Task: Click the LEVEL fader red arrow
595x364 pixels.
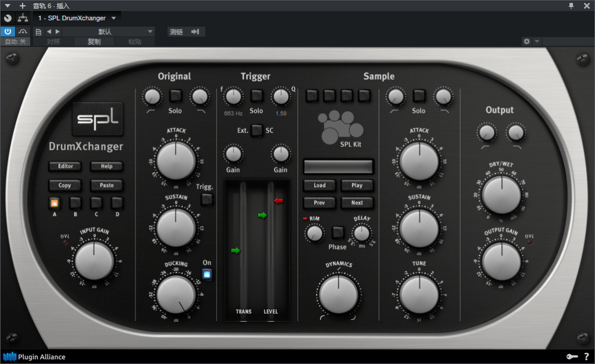Action: 278,201
